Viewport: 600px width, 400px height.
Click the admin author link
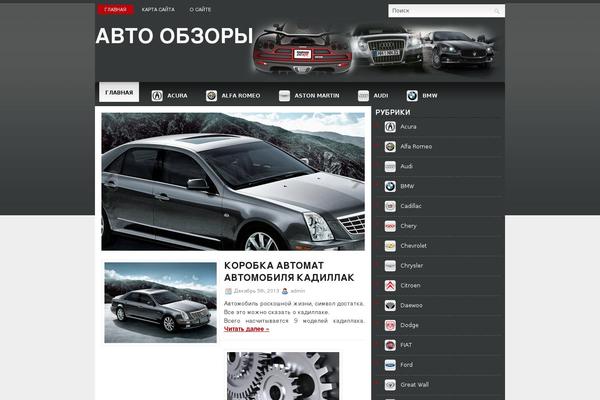298,291
